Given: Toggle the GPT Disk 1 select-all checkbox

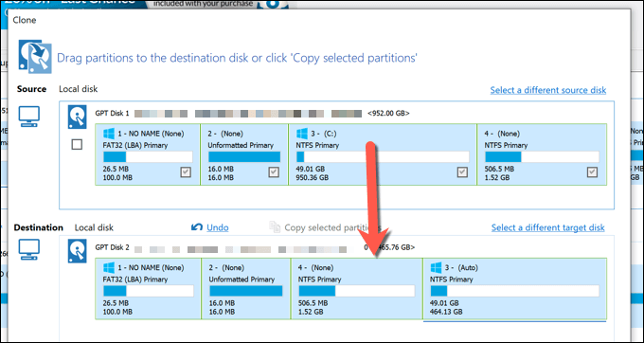Looking at the screenshot, I should coord(77,144).
